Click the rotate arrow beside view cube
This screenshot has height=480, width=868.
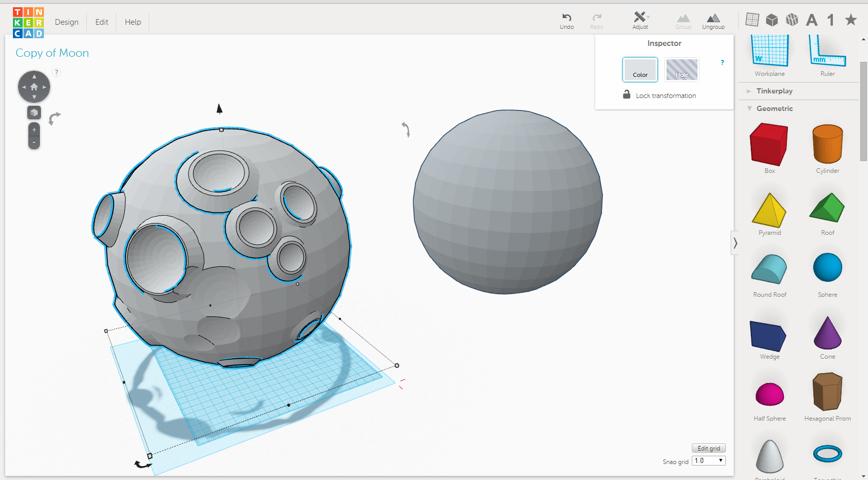[54, 119]
